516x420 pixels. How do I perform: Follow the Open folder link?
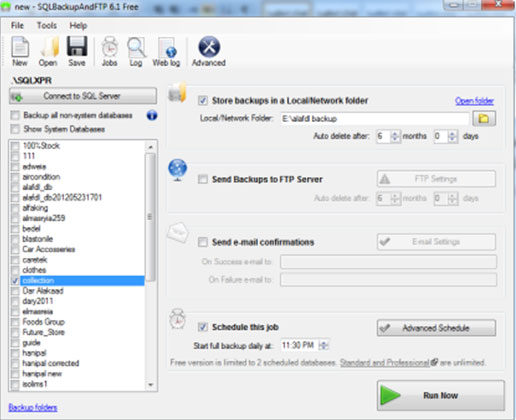tap(474, 101)
